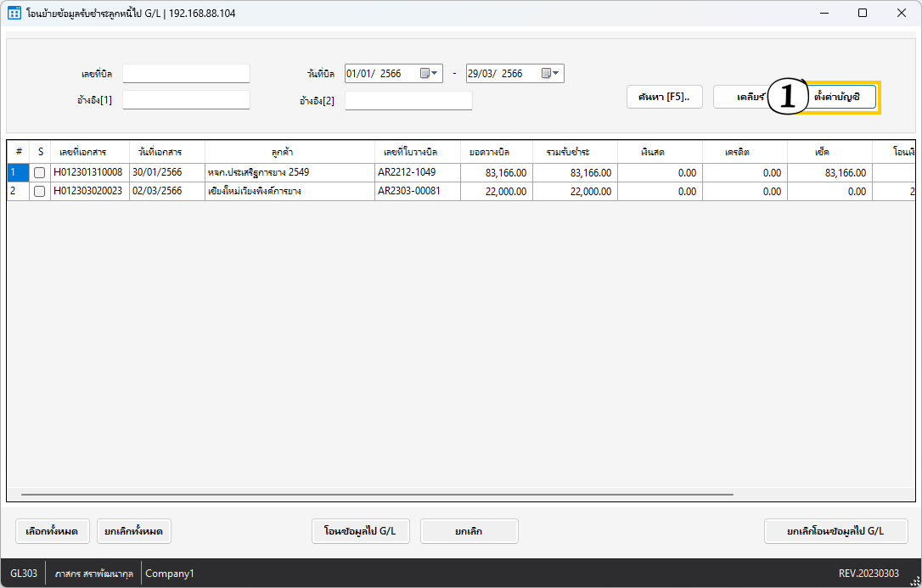The image size is (922, 588).
Task: Open calendar icon for start date 01/01/2566
Action: point(424,74)
